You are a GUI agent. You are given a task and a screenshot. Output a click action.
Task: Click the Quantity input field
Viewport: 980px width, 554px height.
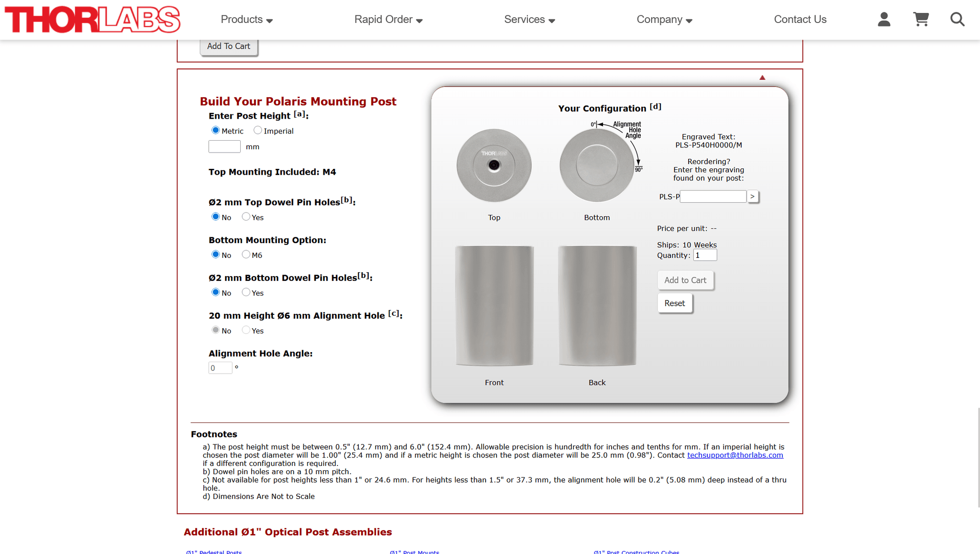(x=705, y=255)
